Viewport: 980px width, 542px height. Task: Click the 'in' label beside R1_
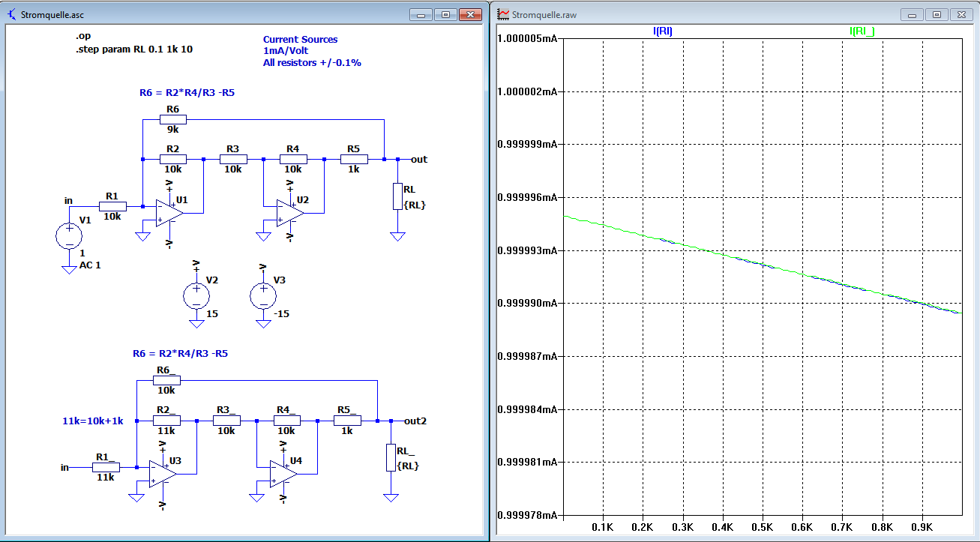pyautogui.click(x=64, y=467)
